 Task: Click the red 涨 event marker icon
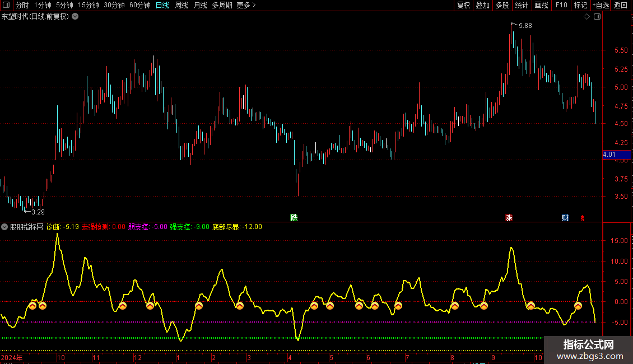(509, 217)
